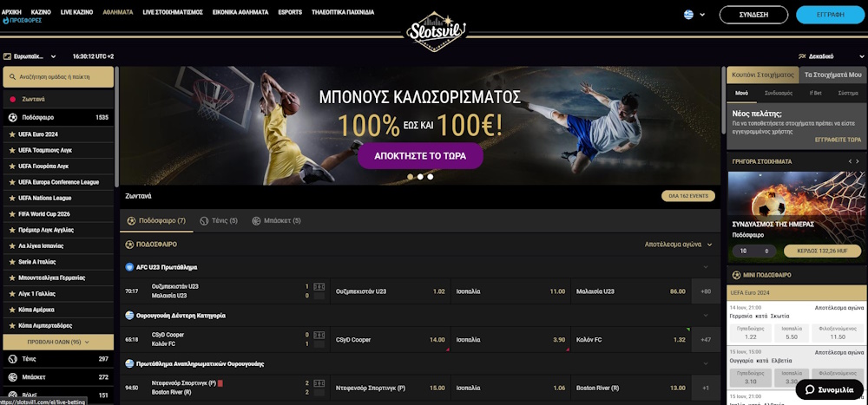Select the first banner carousel dot
Screen dimensions: 868x405
(411, 177)
